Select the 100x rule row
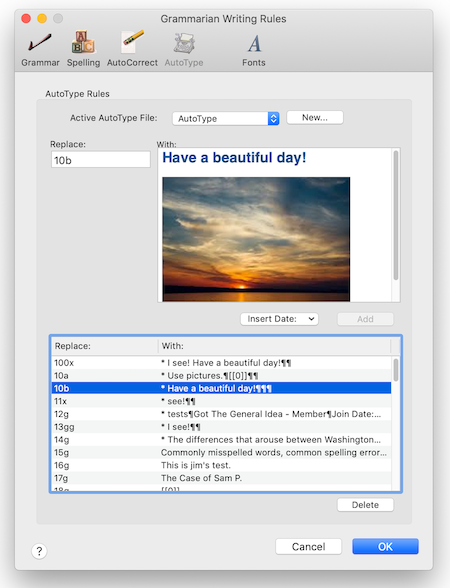Image resolution: width=450 pixels, height=588 pixels. [221, 363]
